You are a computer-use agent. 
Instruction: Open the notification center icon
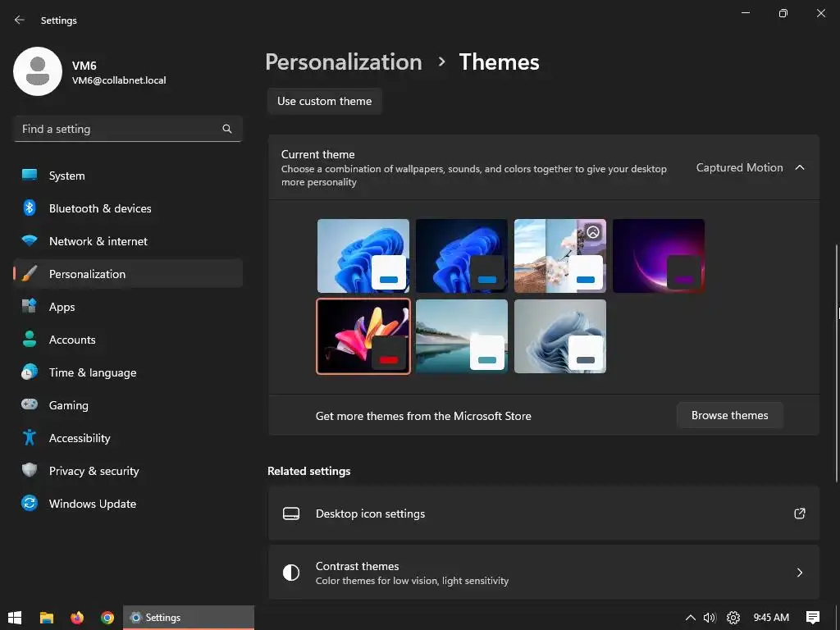pos(813,618)
